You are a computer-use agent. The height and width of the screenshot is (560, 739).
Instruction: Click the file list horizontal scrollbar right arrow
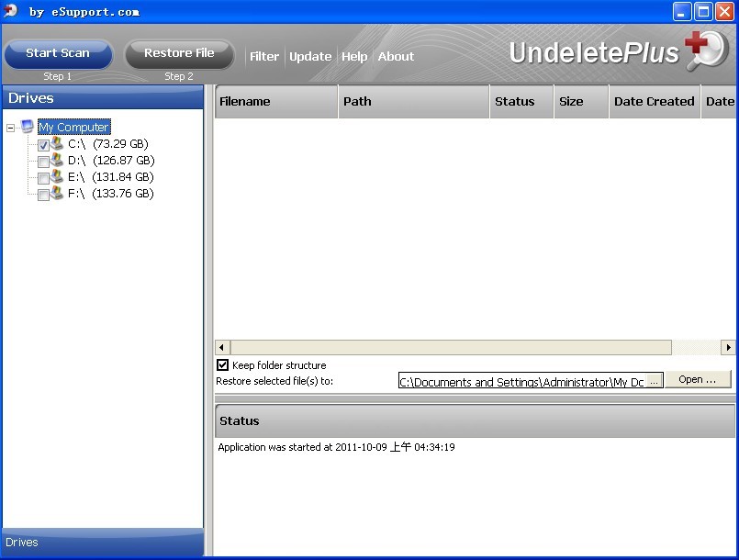pyautogui.click(x=728, y=348)
